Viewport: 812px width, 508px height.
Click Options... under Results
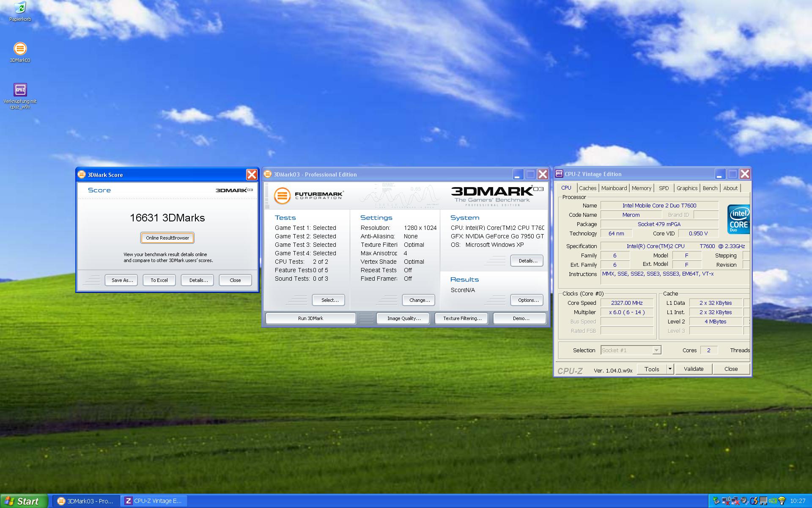pos(527,300)
